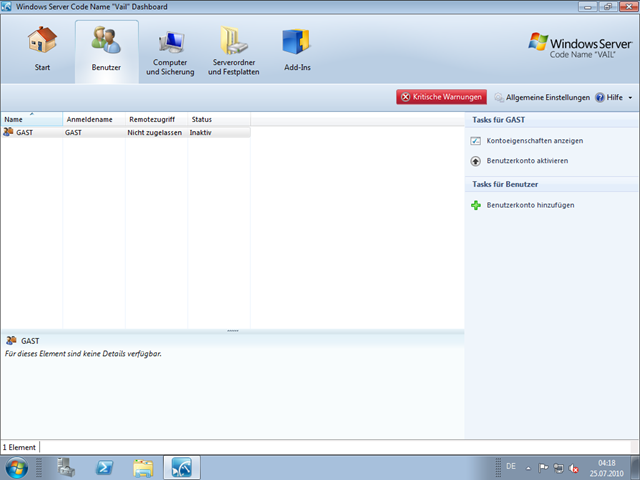
Task: Click Kontoeigenschaften anzeigen link
Action: (x=535, y=141)
